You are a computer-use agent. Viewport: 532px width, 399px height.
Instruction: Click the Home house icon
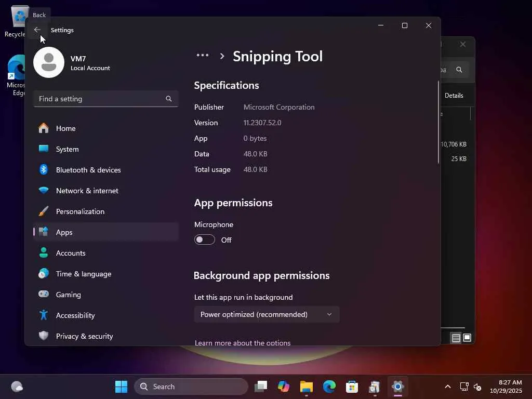(44, 128)
